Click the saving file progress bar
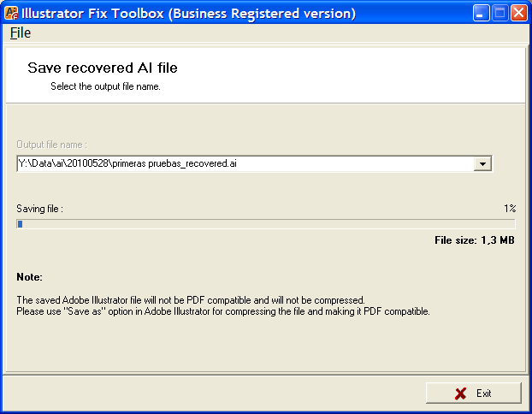This screenshot has height=414, width=532. point(265,224)
